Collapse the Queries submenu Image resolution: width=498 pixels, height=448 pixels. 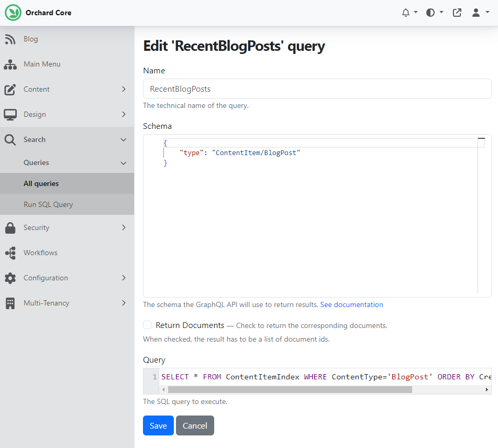tap(124, 163)
